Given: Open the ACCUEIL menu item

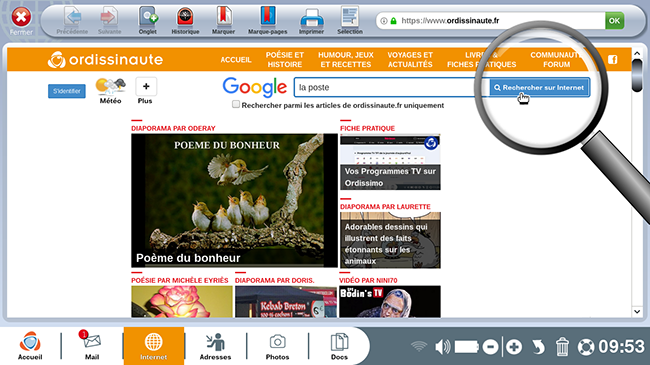Looking at the screenshot, I should point(236,60).
